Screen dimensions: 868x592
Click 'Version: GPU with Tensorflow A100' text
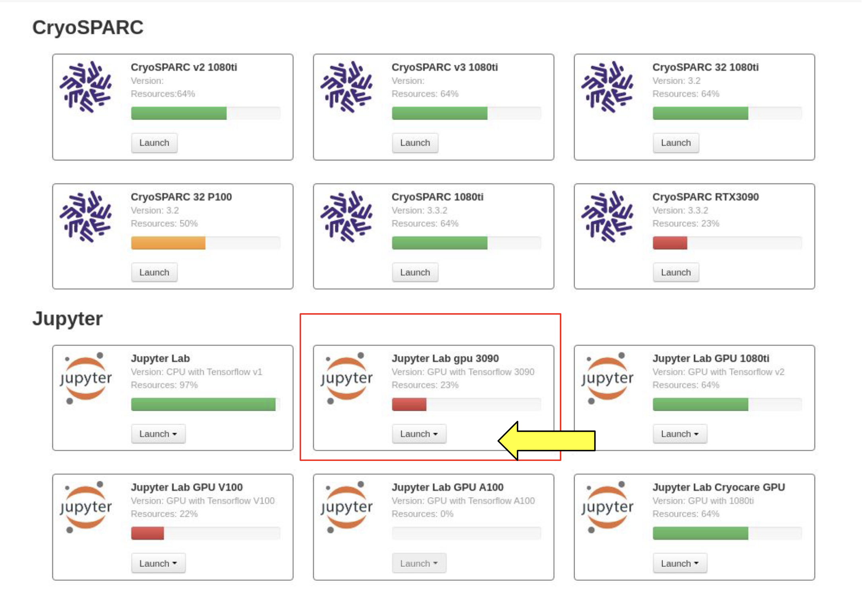coord(463,501)
